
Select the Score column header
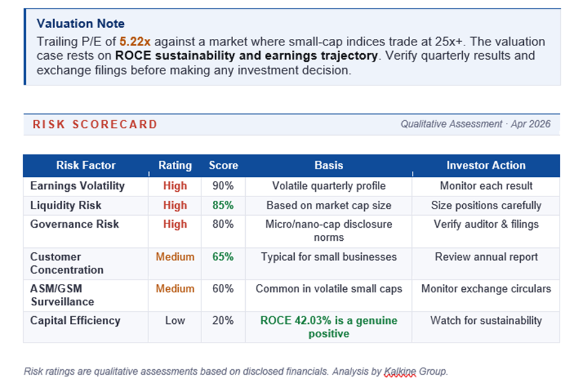223,166
